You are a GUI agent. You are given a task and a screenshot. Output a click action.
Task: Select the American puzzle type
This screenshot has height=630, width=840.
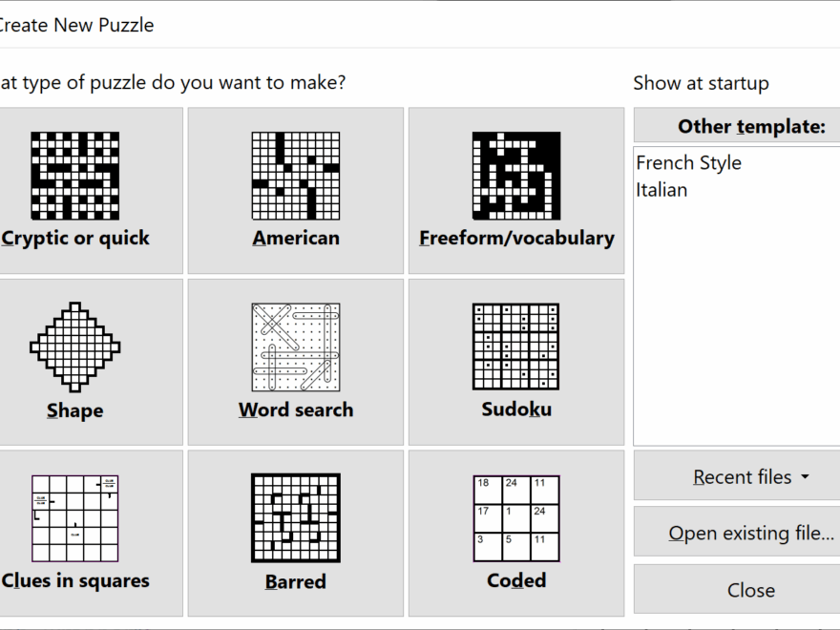coord(295,189)
